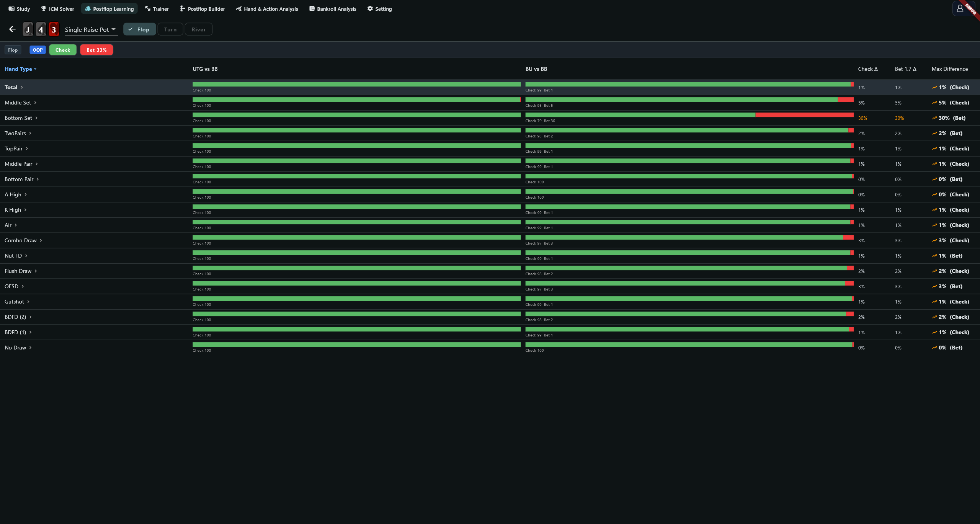Click the ICM Solver trophy icon
Viewport: 980px width, 524px height.
pos(44,8)
